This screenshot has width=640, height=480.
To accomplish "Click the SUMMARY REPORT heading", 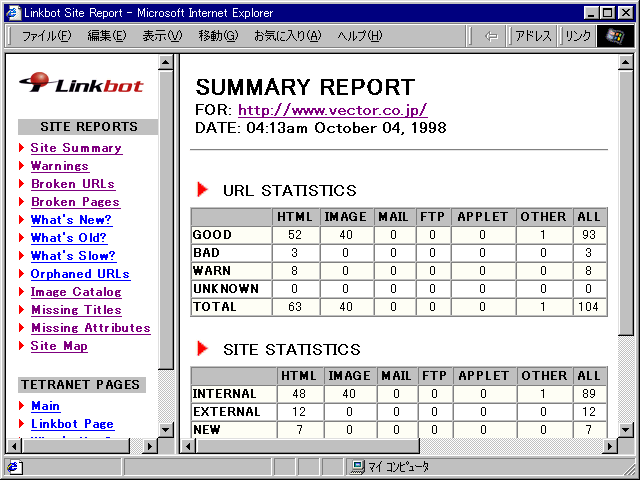I will tap(305, 87).
